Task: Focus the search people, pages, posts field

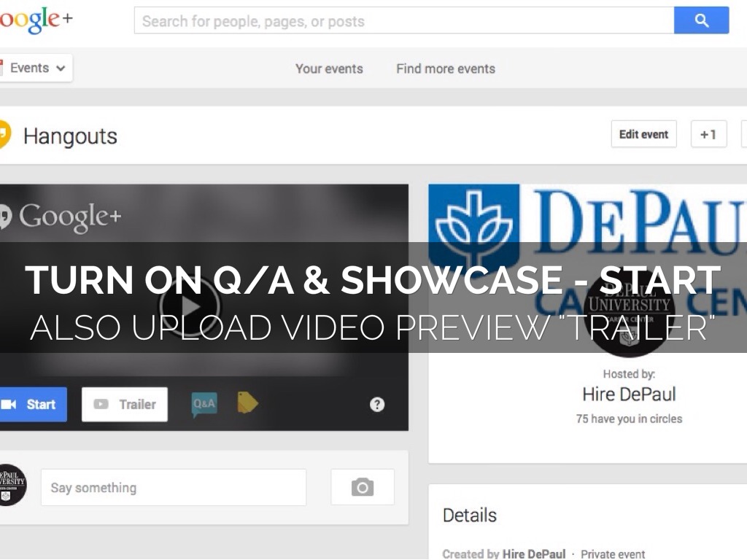Action: (403, 21)
